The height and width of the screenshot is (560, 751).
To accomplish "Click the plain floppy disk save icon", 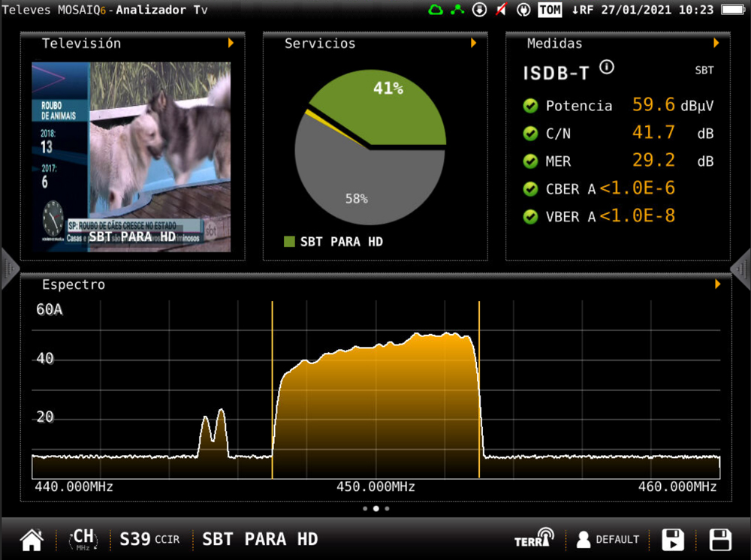I will (x=720, y=540).
